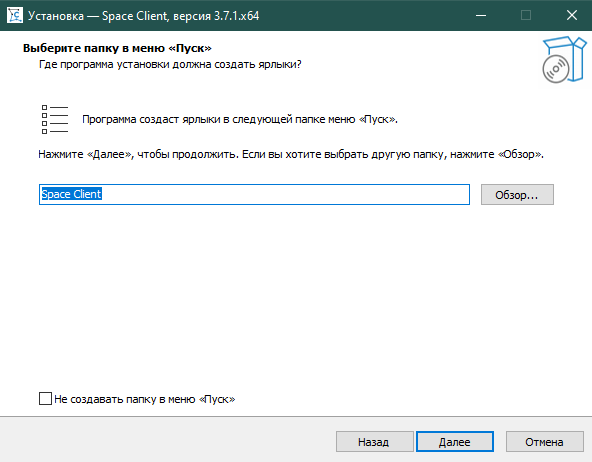
Task: Open folder browser with 'Обзор...' button
Action: pyautogui.click(x=517, y=195)
